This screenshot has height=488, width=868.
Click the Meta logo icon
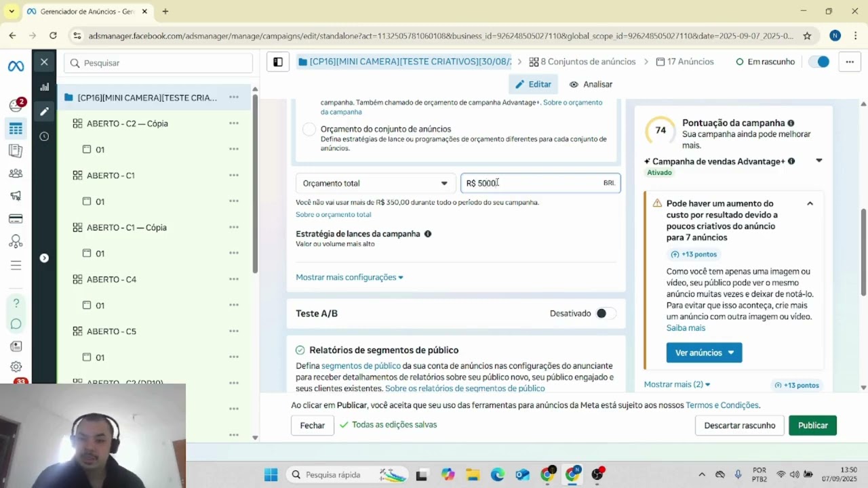coord(16,66)
